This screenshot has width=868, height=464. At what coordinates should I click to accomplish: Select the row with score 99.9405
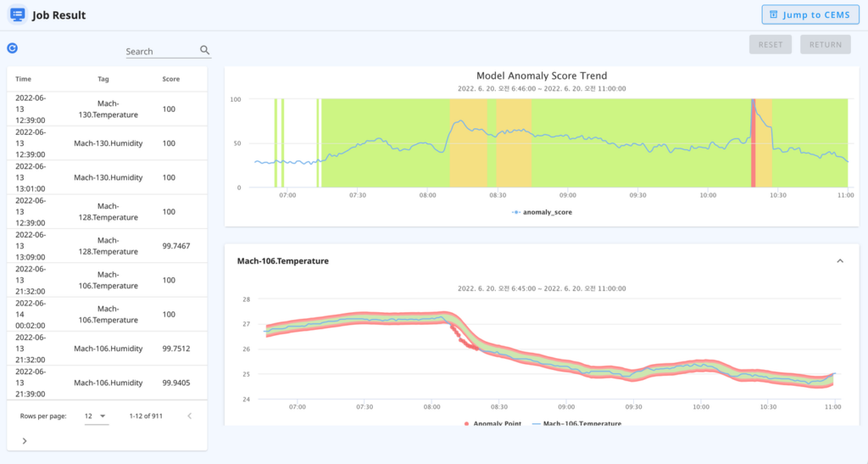pyautogui.click(x=107, y=383)
